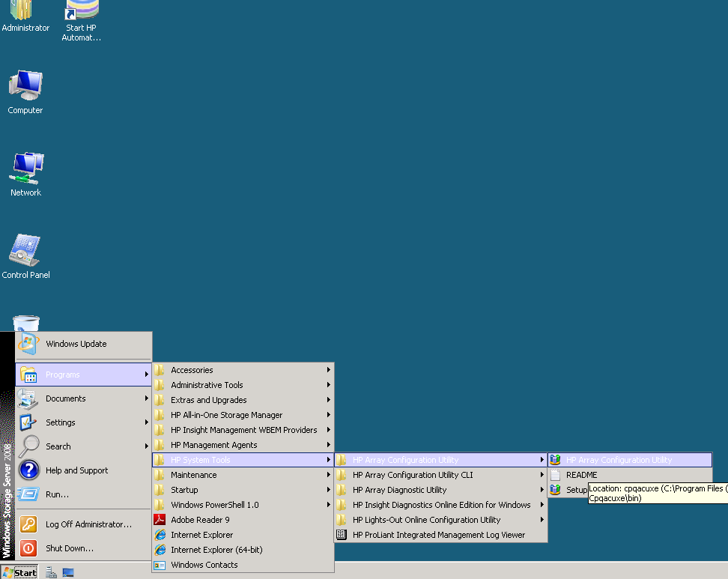
Task: Click the Settings entry in Start menu
Action: point(84,422)
